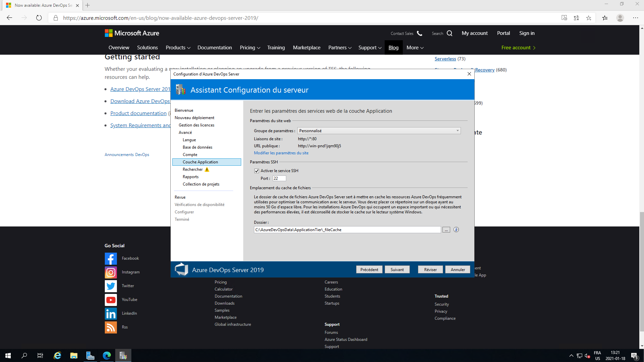Image resolution: width=644 pixels, height=362 pixels.
Task: Disable the Activer le service SSH checkbox
Action: tap(257, 171)
